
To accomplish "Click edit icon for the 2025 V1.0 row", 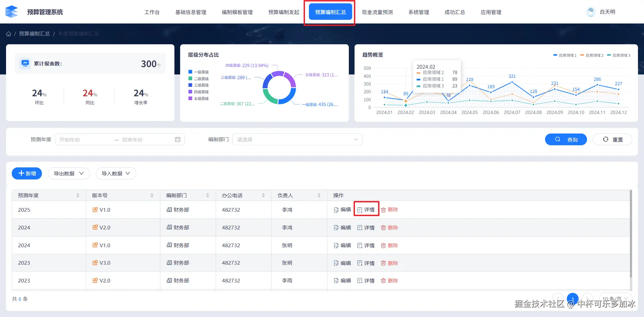I will [336, 210].
